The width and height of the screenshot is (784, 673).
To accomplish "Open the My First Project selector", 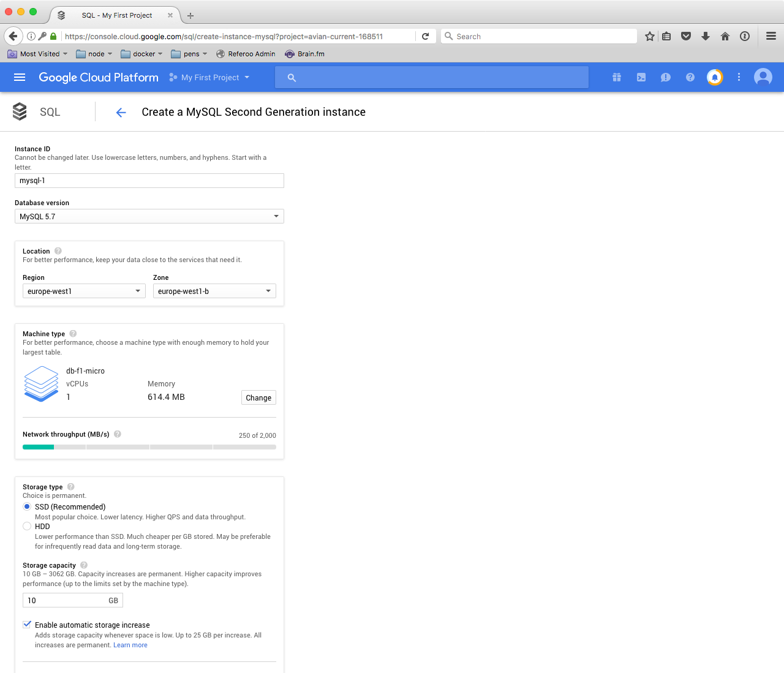I will coord(209,77).
